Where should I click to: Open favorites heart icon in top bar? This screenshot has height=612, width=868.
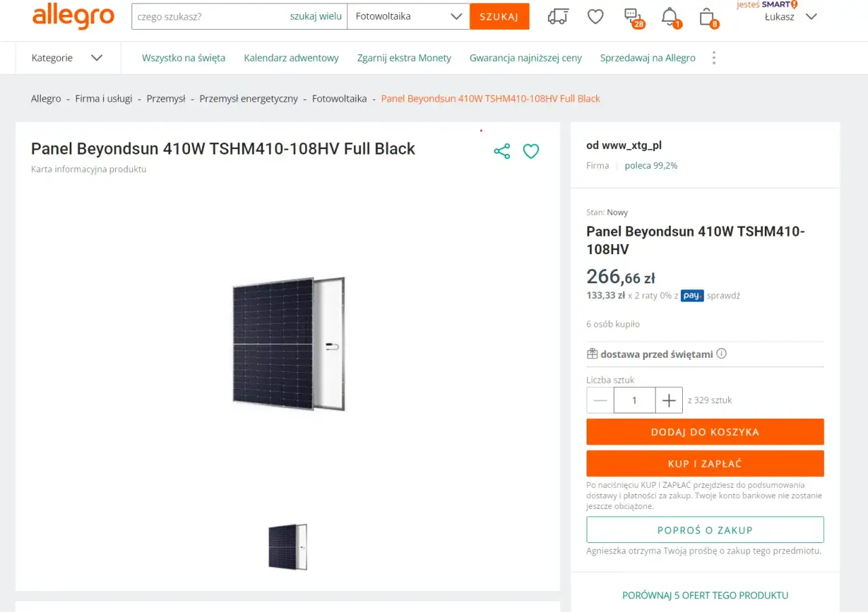tap(595, 17)
